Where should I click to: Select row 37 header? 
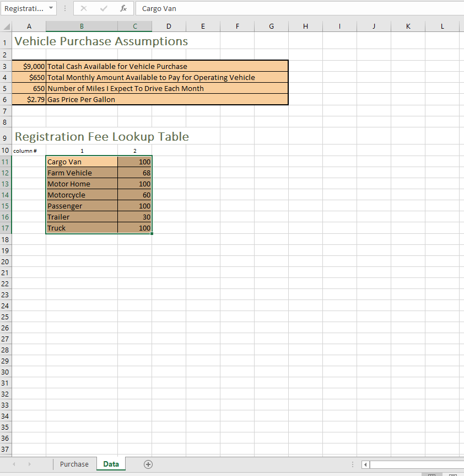point(6,449)
